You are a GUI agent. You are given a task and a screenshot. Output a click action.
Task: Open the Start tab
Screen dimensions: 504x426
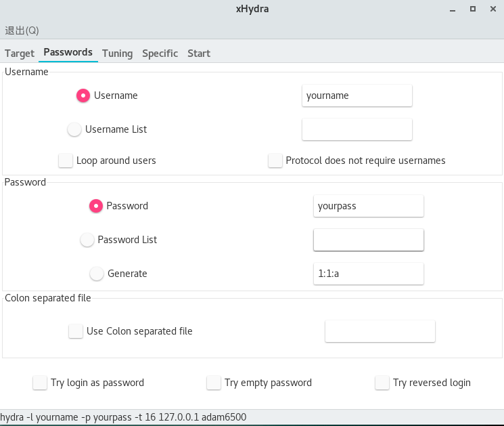tap(199, 53)
